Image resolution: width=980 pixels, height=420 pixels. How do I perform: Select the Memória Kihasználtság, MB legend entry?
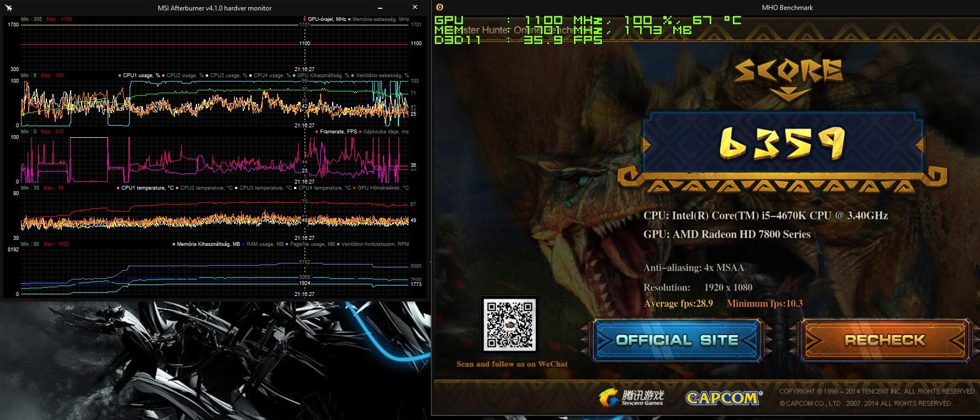206,244
